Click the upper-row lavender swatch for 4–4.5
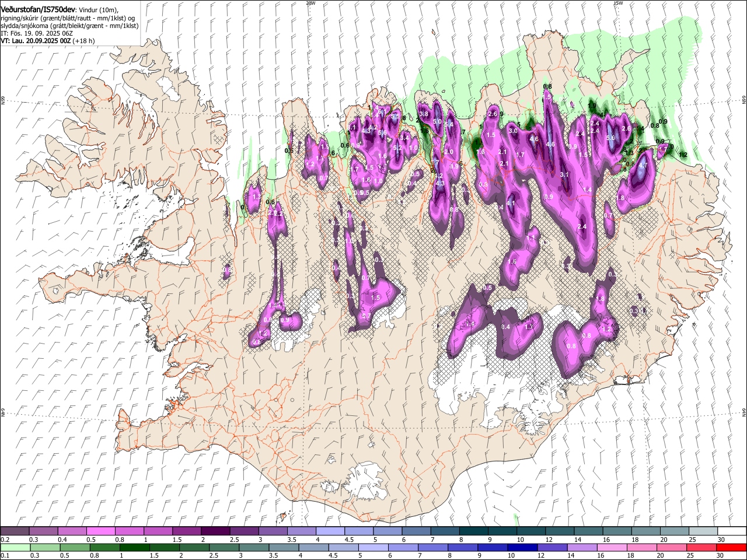This screenshot has height=560, width=747. tap(330, 531)
